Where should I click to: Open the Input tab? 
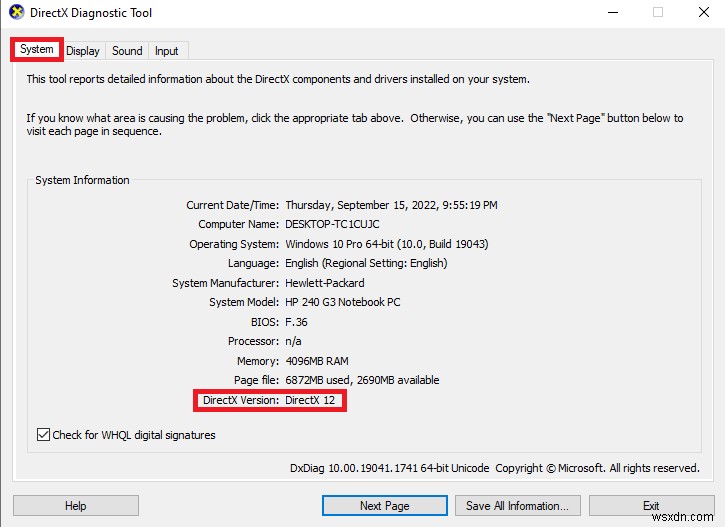coord(166,51)
